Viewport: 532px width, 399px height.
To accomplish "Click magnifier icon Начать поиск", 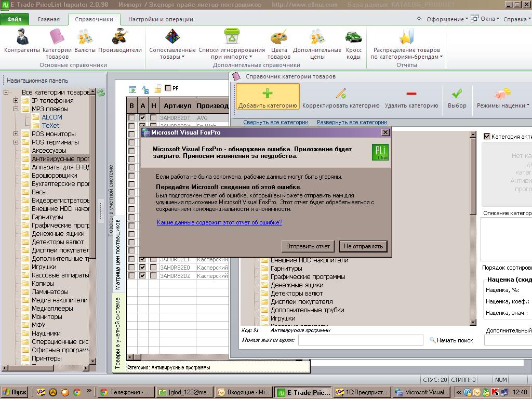I will (433, 340).
